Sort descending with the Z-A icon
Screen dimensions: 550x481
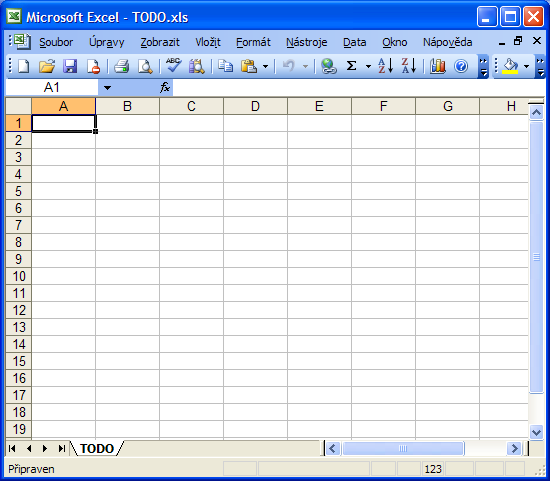tap(409, 66)
